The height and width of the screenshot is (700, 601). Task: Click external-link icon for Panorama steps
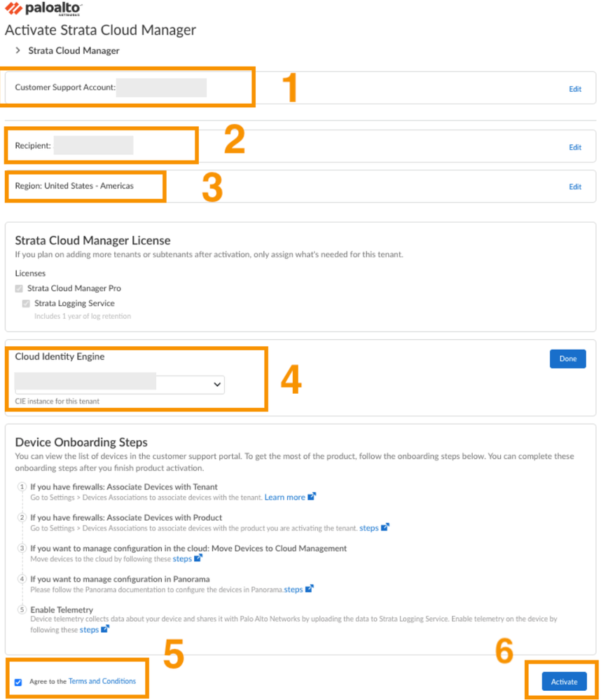(x=310, y=589)
